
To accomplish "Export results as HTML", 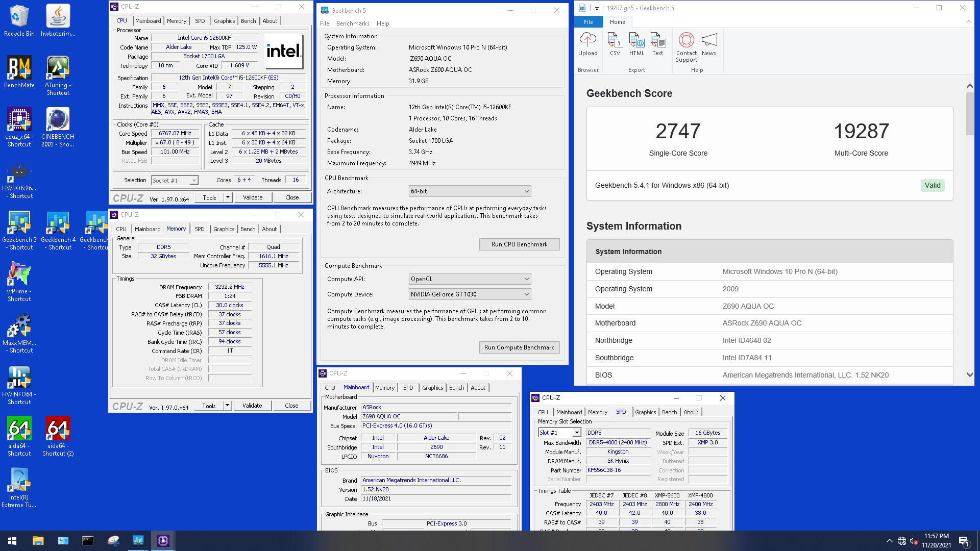I will point(636,44).
